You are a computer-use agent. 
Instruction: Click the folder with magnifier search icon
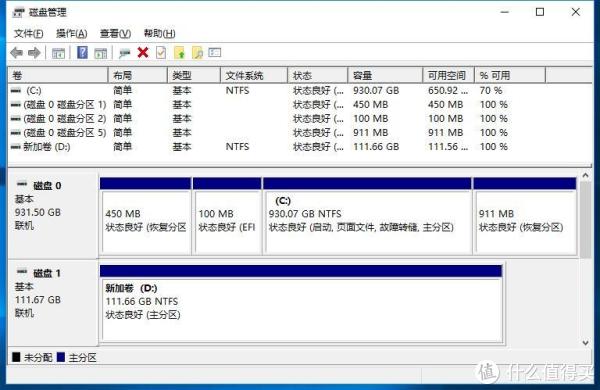point(197,52)
